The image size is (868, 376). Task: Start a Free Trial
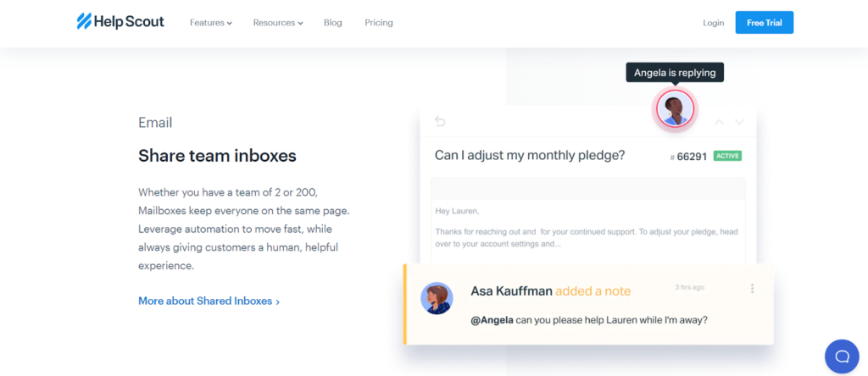click(x=764, y=23)
